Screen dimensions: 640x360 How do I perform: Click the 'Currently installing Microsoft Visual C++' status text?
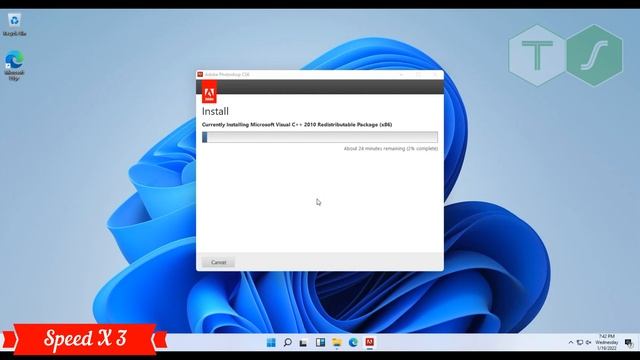pos(297,124)
